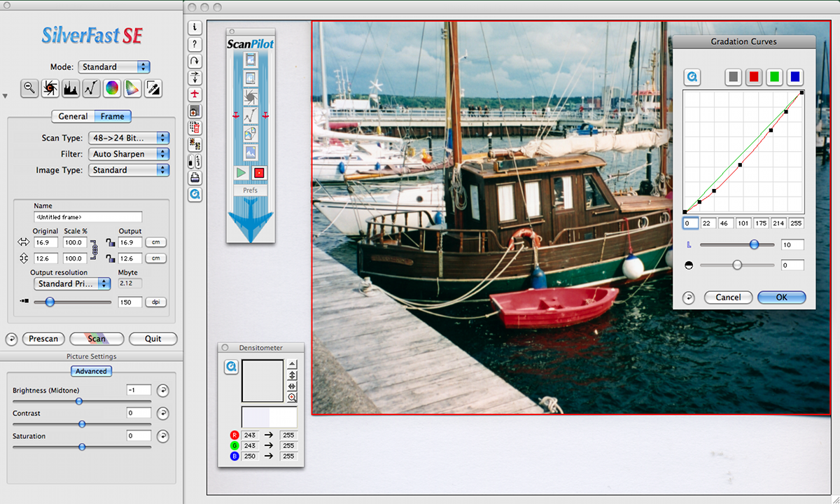Click the ScanPilot red airplane icon
840x504 pixels.
tap(195, 94)
